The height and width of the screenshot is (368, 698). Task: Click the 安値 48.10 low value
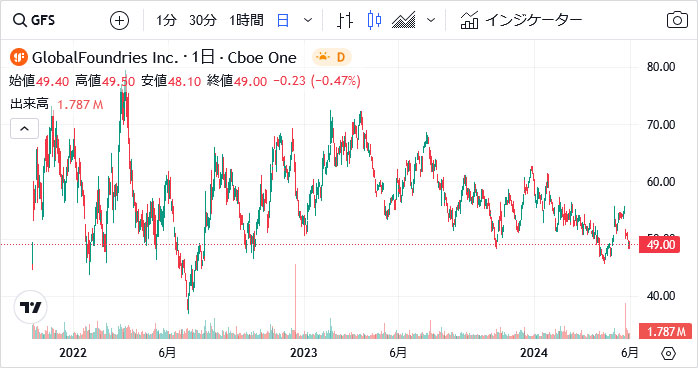click(171, 81)
